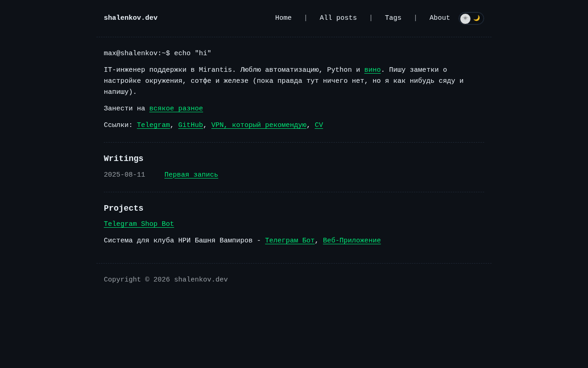Follow the вино link
Image resolution: width=588 pixels, height=368 pixels.
373,70
